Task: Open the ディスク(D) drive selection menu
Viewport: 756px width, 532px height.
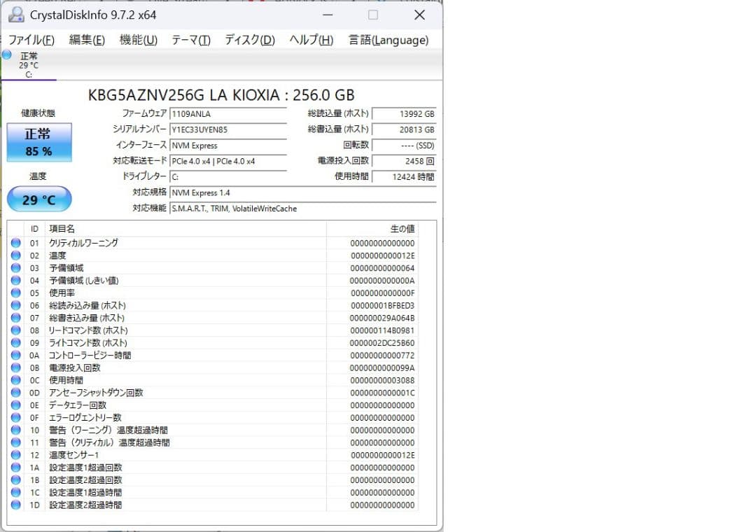Action: [x=248, y=40]
